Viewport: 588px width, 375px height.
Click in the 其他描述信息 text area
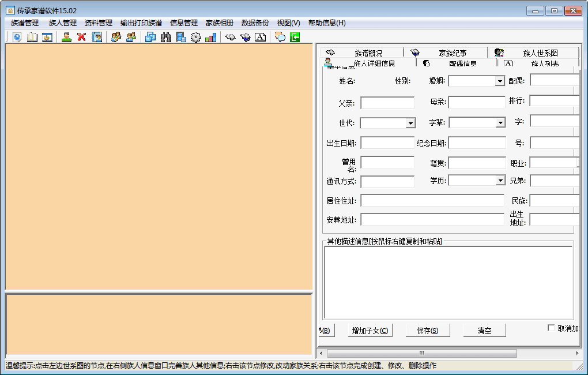click(448, 282)
